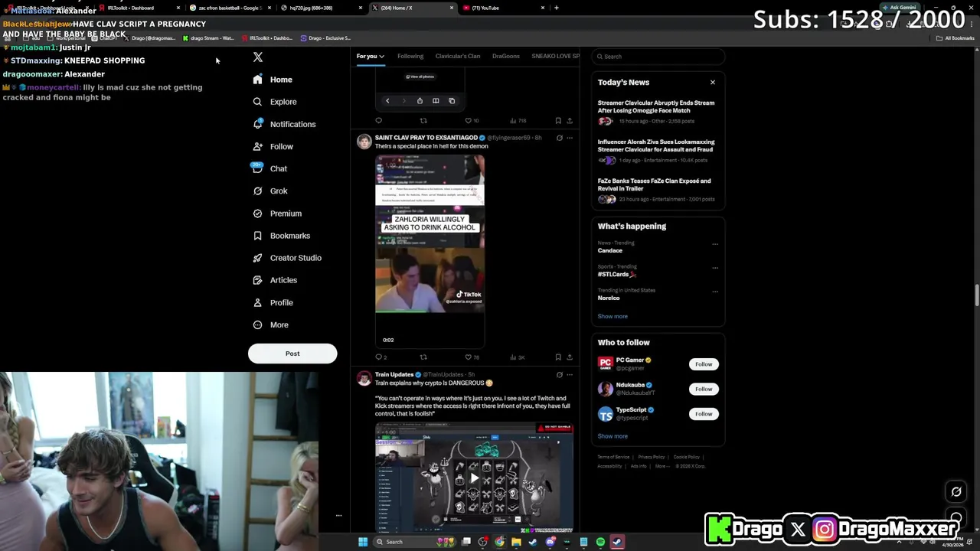Click the X logo in the sidebar
The height and width of the screenshot is (551, 980).
click(x=258, y=57)
